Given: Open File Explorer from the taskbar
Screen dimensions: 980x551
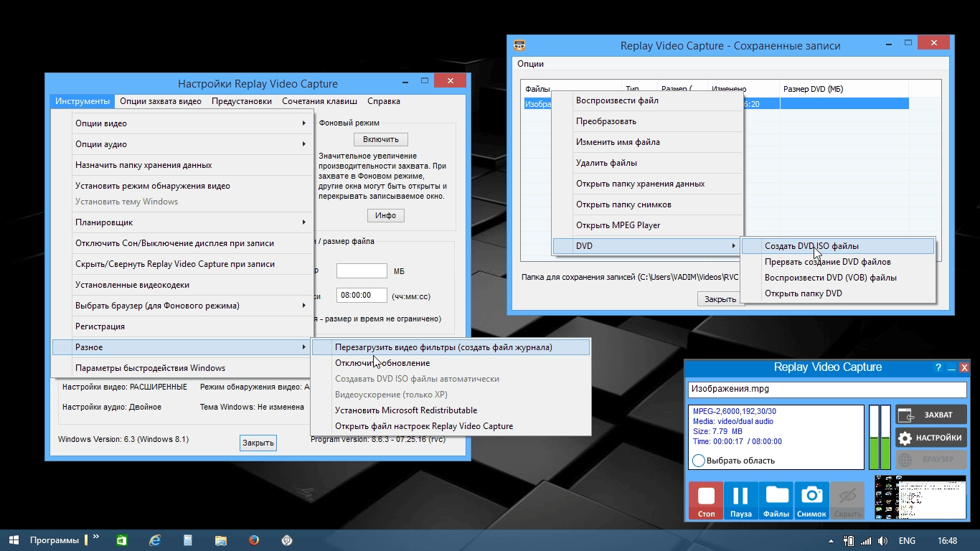Looking at the screenshot, I should point(221,540).
